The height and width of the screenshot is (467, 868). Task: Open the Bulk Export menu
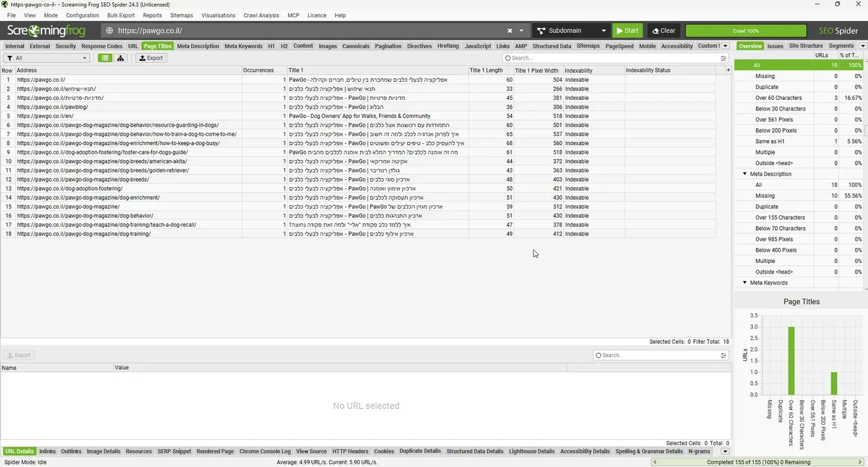click(121, 16)
